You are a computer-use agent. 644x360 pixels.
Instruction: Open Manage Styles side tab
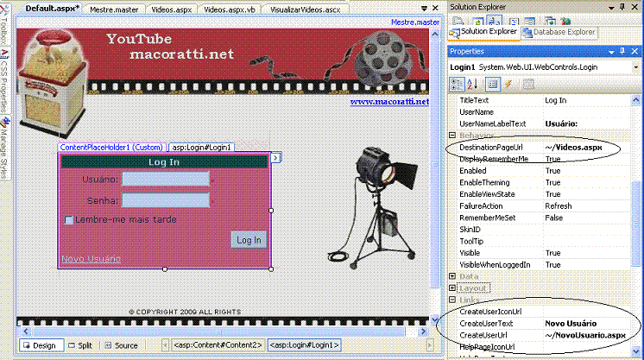(x=4, y=148)
